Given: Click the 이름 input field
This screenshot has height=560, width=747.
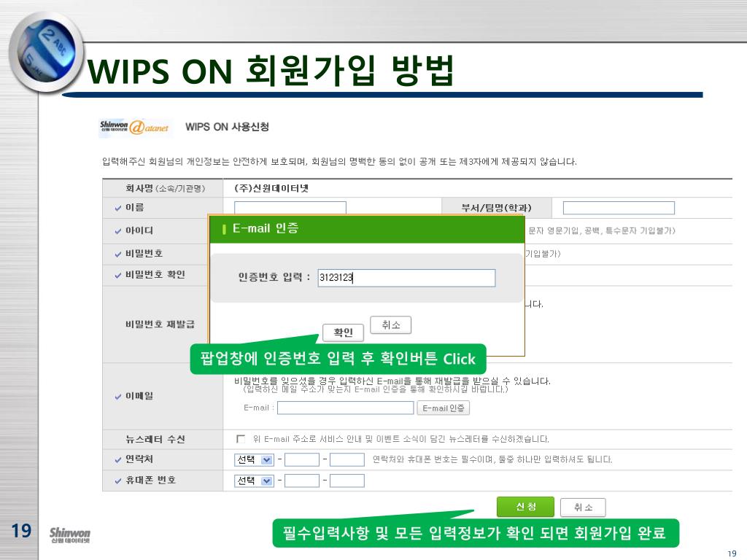Looking at the screenshot, I should click(x=290, y=208).
